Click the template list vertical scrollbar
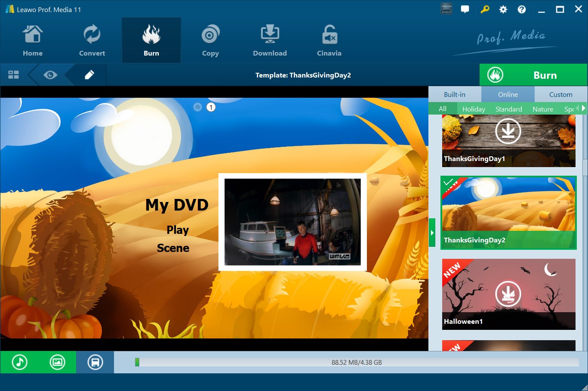Screen dimensions: 588x391 click(585, 168)
